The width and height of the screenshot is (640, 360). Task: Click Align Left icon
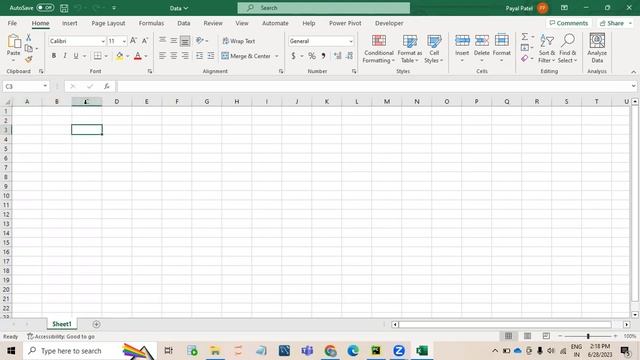162,56
